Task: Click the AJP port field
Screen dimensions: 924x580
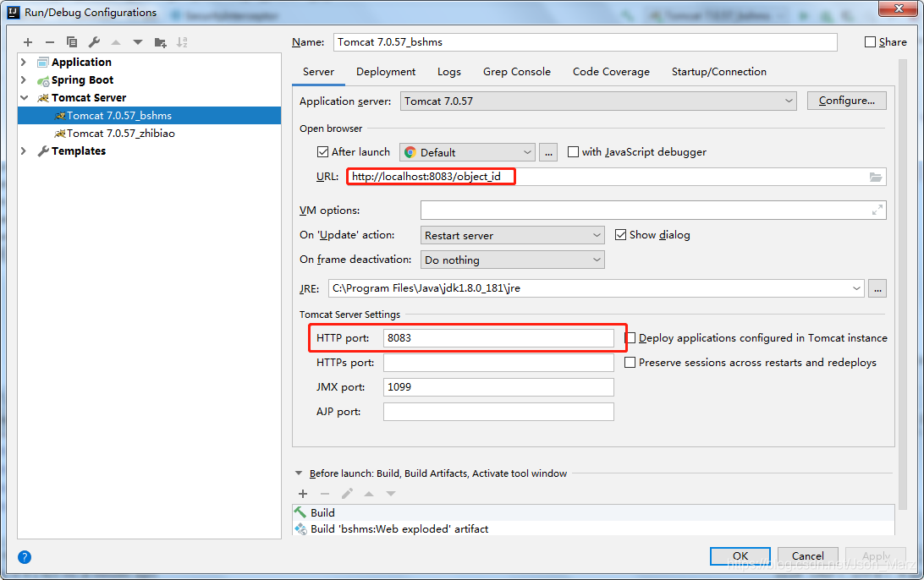Action: pyautogui.click(x=498, y=412)
